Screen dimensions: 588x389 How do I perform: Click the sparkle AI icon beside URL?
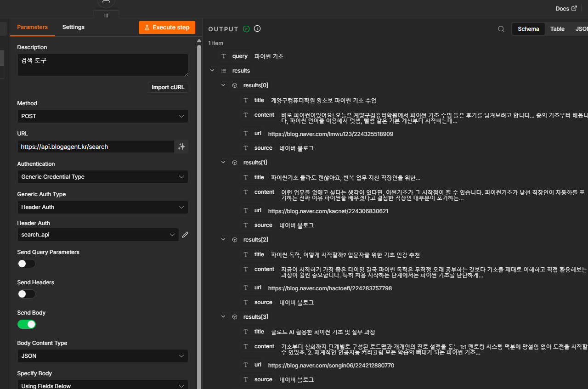click(181, 147)
